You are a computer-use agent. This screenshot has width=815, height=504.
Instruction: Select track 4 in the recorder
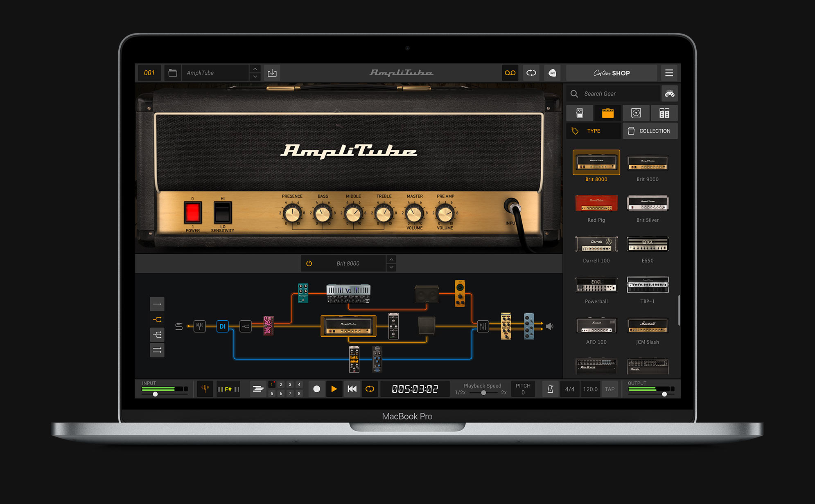coord(299,385)
